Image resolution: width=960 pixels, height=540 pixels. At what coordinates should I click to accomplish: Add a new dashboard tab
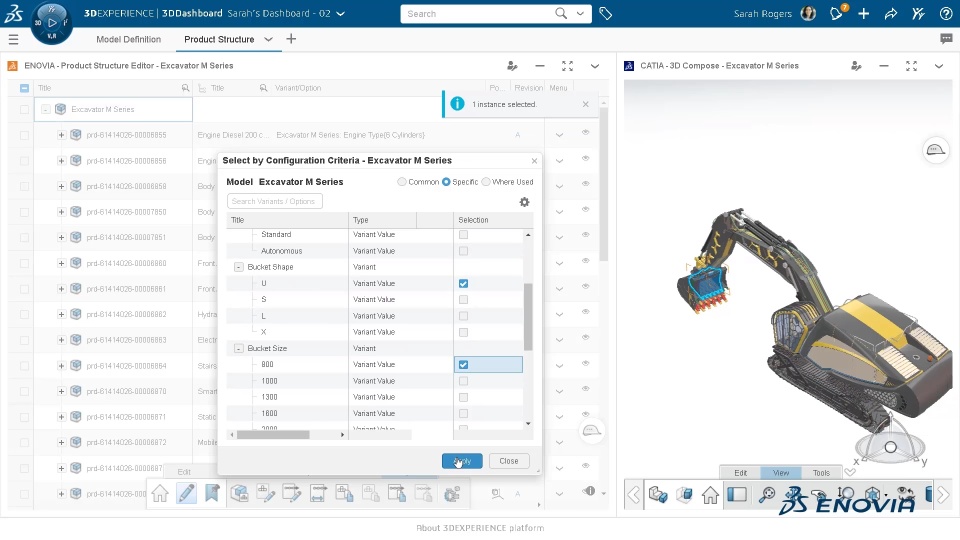click(291, 39)
